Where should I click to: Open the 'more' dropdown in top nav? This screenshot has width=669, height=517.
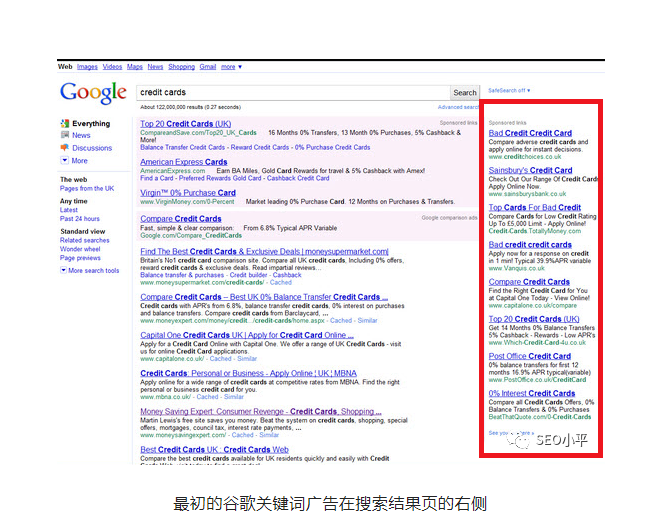point(231,67)
